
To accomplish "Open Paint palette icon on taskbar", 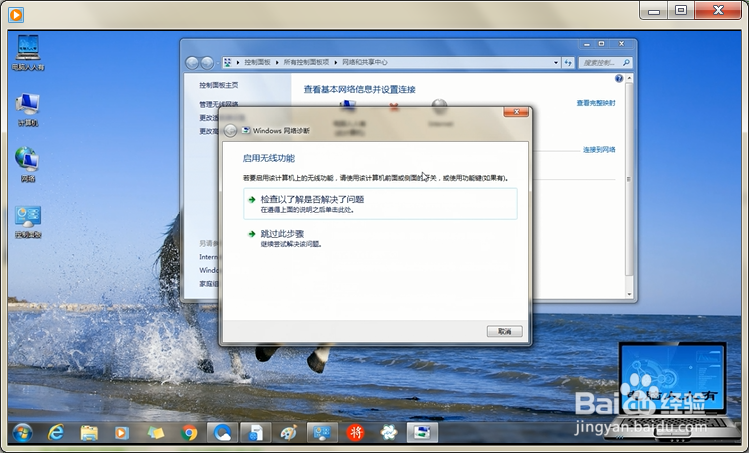I will [x=289, y=433].
